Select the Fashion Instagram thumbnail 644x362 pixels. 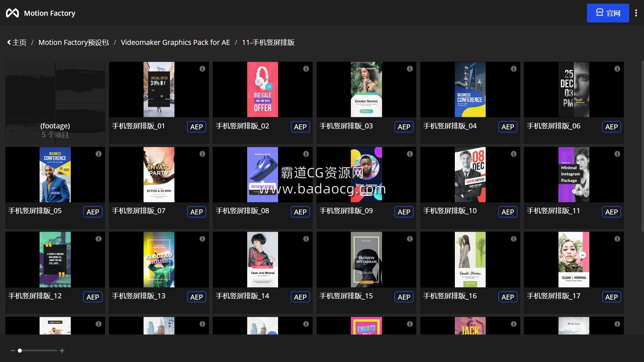[x=366, y=260]
